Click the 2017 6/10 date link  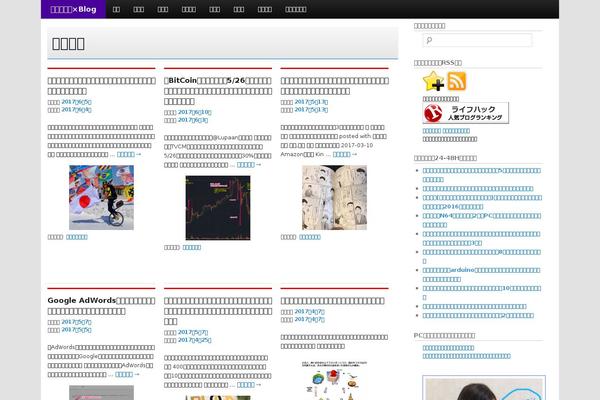coord(195,112)
